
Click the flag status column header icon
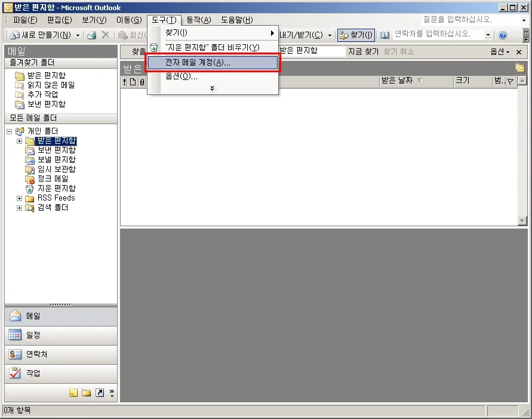click(x=511, y=81)
